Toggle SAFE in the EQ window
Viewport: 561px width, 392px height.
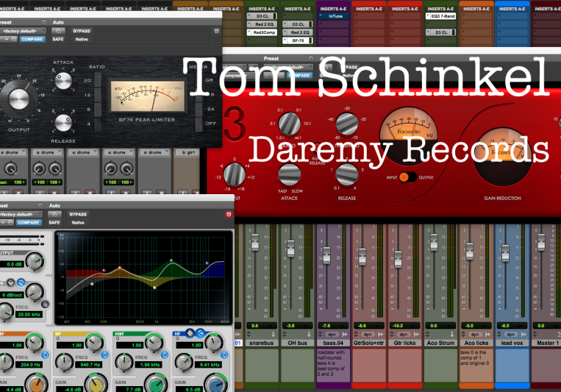(54, 223)
